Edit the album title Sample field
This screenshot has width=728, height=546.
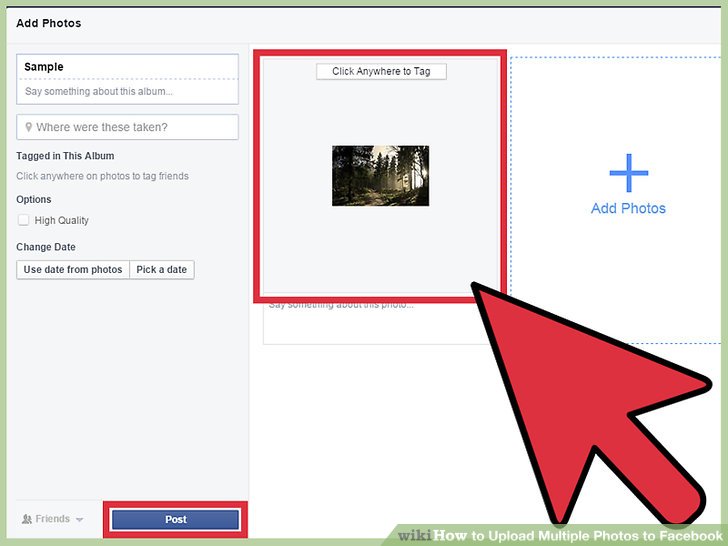pyautogui.click(x=127, y=67)
